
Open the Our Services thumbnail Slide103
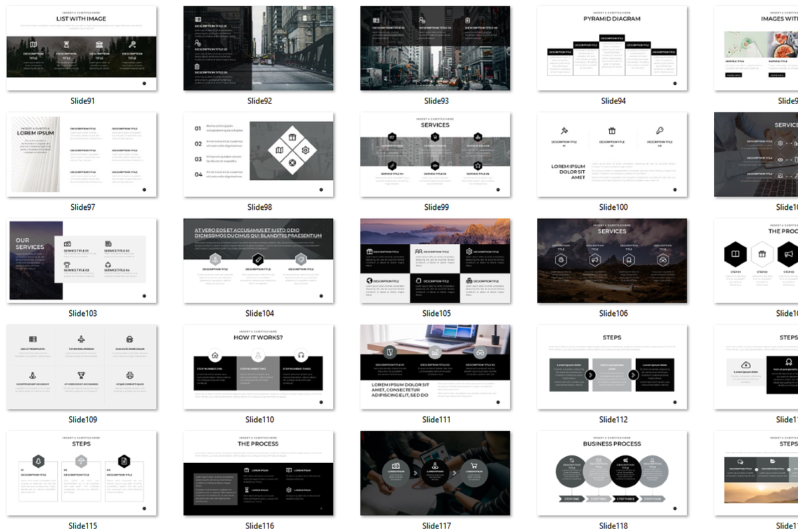pyautogui.click(x=81, y=260)
